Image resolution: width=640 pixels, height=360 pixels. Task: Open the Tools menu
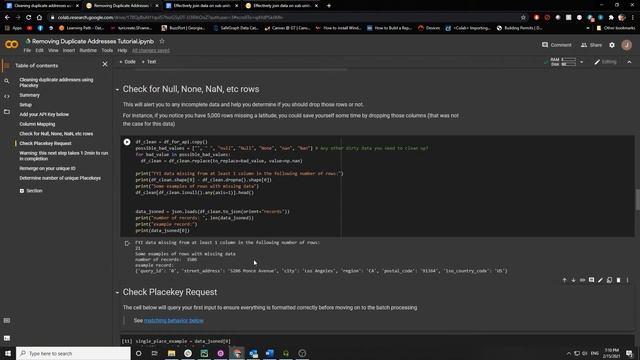coord(107,51)
